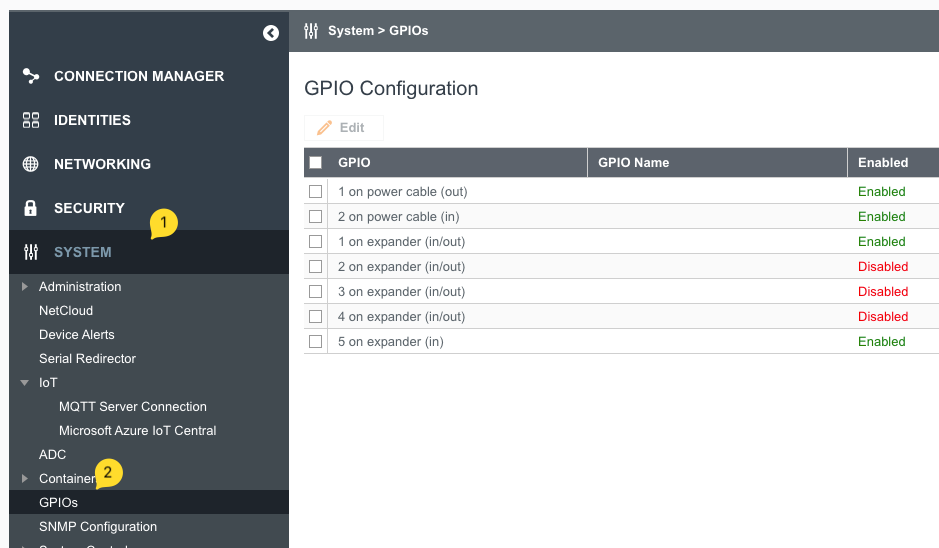This screenshot has height=548, width=939.
Task: Click the breadcrumb sliders icon in header
Action: pos(311,31)
